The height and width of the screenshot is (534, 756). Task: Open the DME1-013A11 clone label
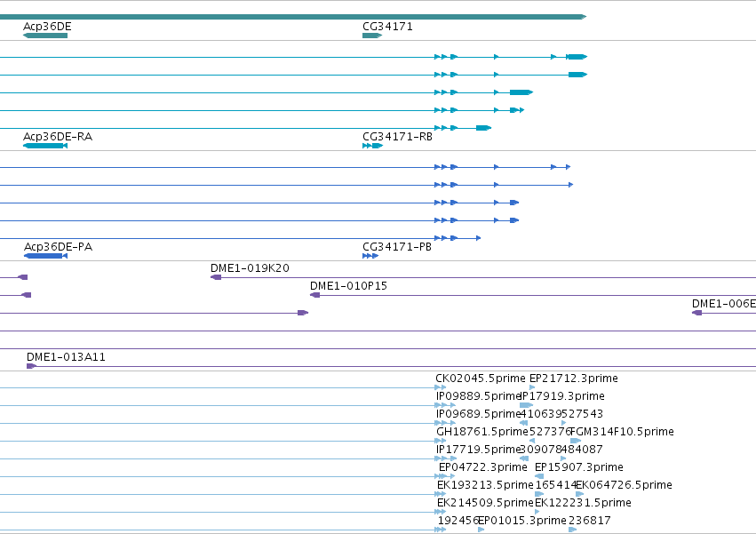pos(66,357)
